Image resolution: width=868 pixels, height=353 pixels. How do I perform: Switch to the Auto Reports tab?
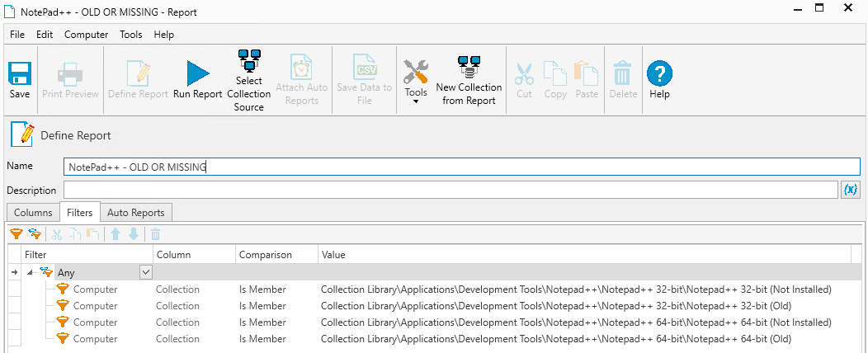pos(135,213)
